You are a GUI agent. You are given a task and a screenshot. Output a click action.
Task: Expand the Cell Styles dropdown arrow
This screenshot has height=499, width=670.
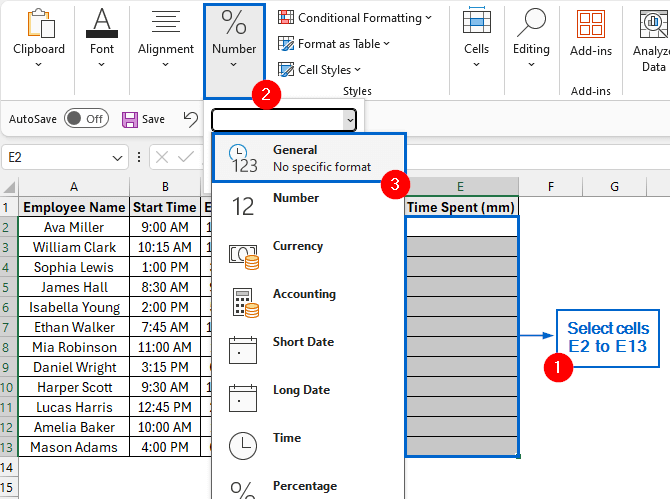pos(358,70)
